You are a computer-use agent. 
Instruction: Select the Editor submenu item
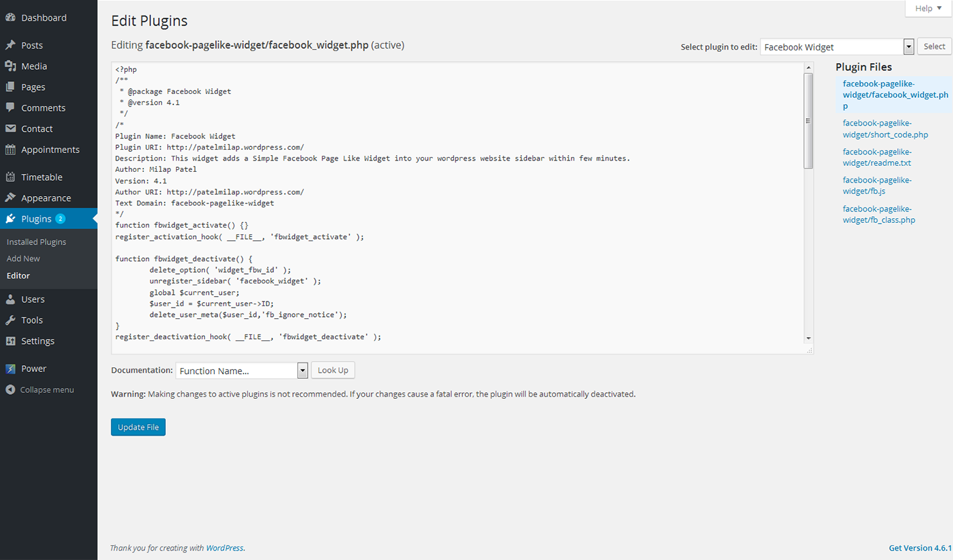(x=18, y=275)
